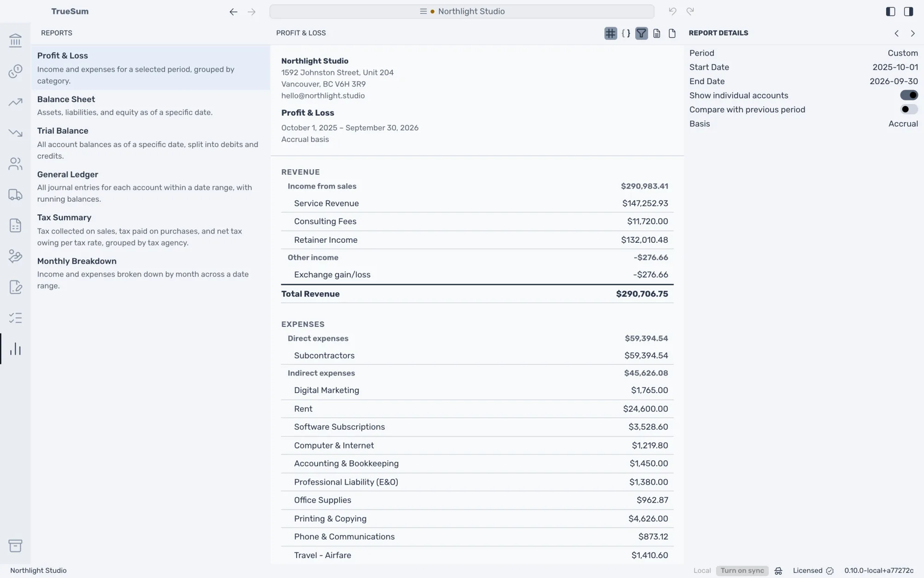Image resolution: width=924 pixels, height=578 pixels.
Task: Click the Professional Liability (E&O) row
Action: [x=477, y=482]
